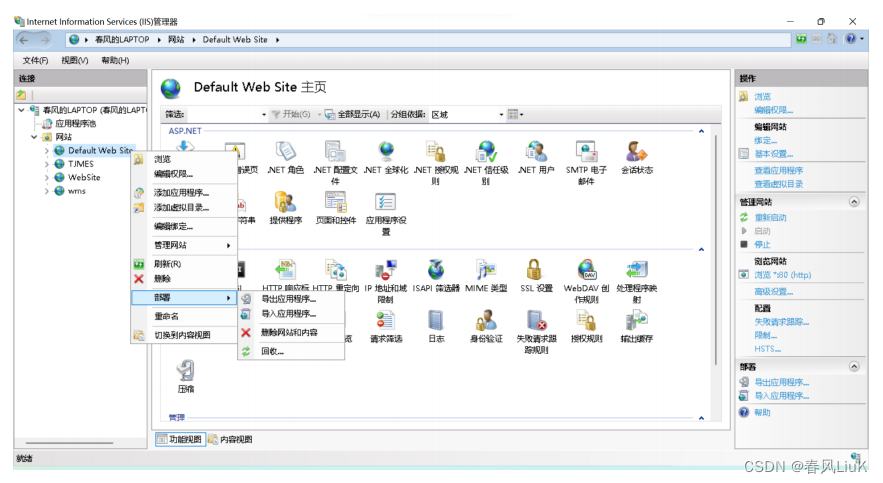This screenshot has height=483, width=883.
Task: Click the 停止 link in actions pane
Action: (x=762, y=244)
